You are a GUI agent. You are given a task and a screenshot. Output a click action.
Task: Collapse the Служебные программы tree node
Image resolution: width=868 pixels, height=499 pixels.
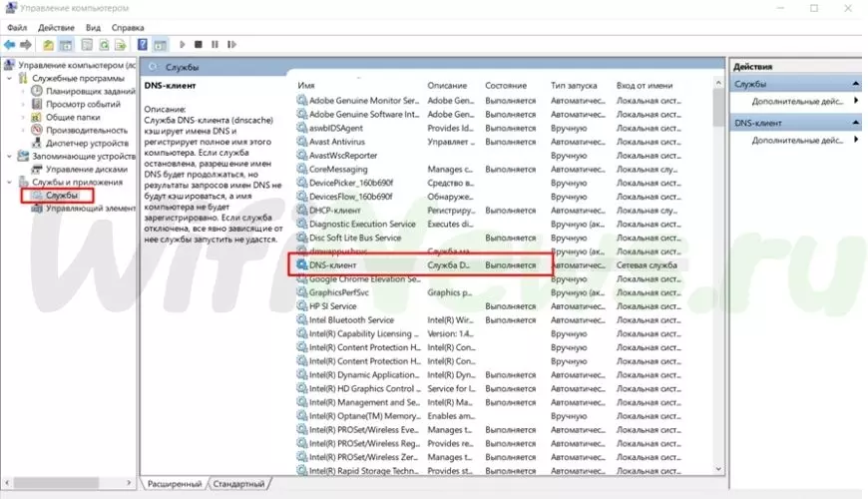pos(11,78)
